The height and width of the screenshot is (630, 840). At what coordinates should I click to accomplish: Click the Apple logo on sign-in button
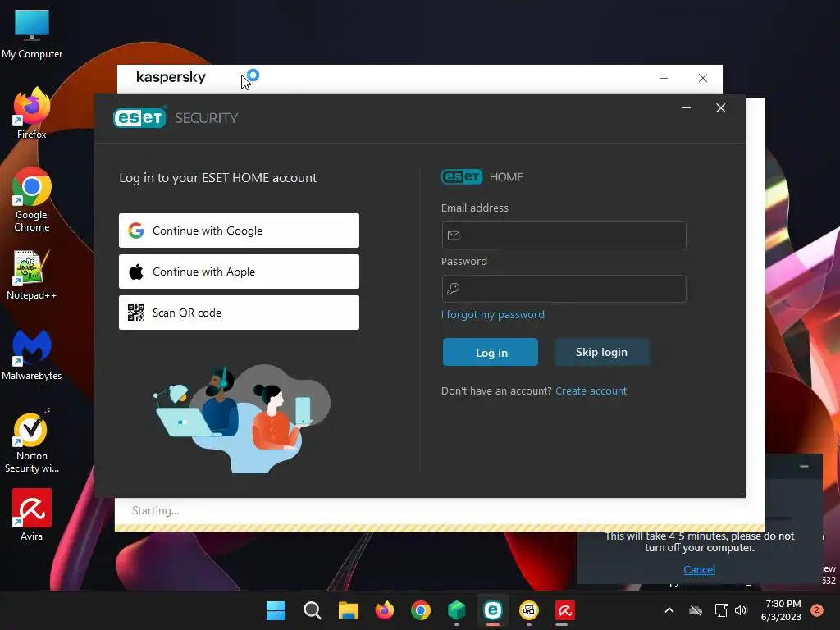coord(136,272)
